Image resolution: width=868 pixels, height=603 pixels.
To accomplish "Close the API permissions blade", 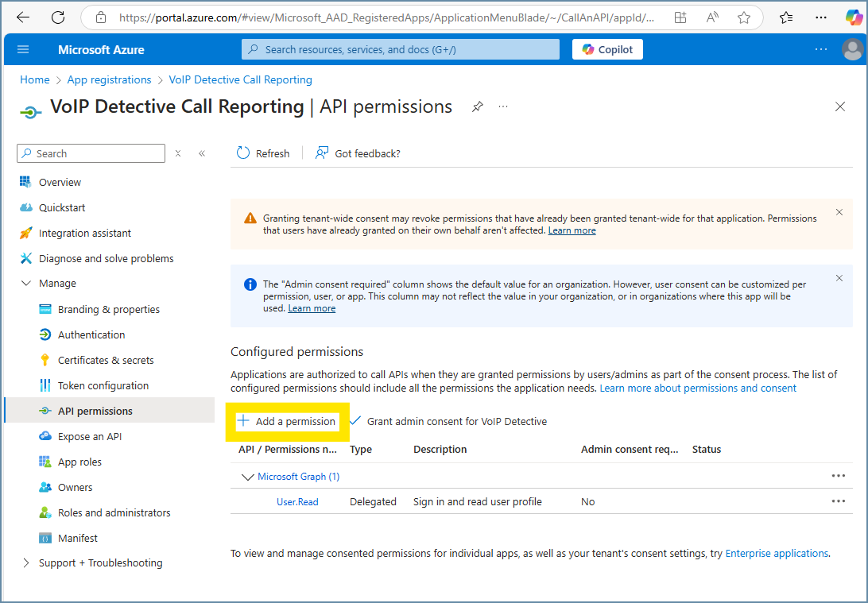I will pyautogui.click(x=839, y=106).
